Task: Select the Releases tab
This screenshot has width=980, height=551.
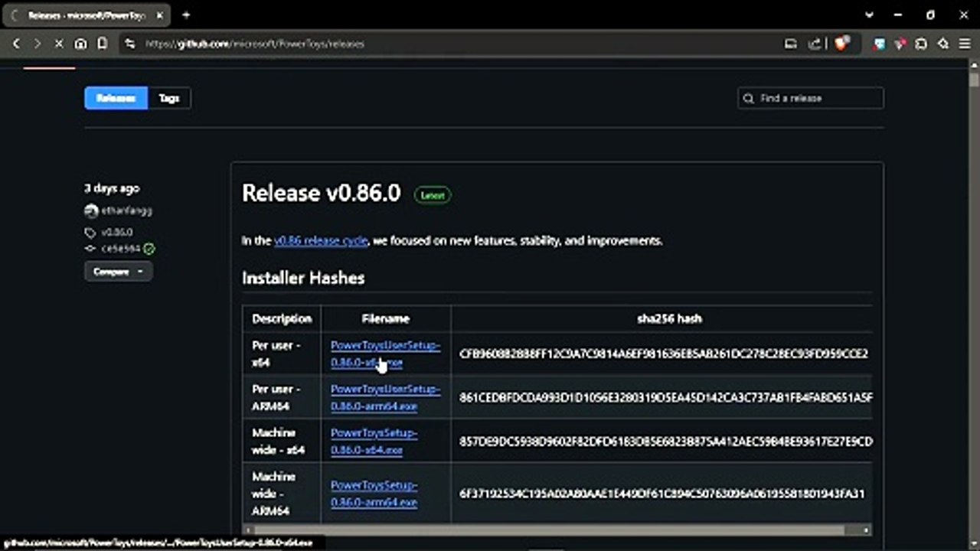Action: pyautogui.click(x=116, y=98)
